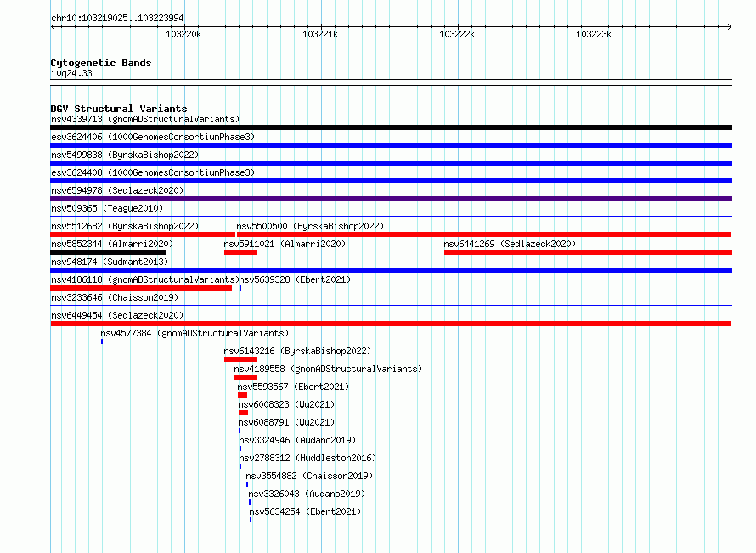
Task: Click the red nsv5911021 variant bar
Action: tap(240, 252)
